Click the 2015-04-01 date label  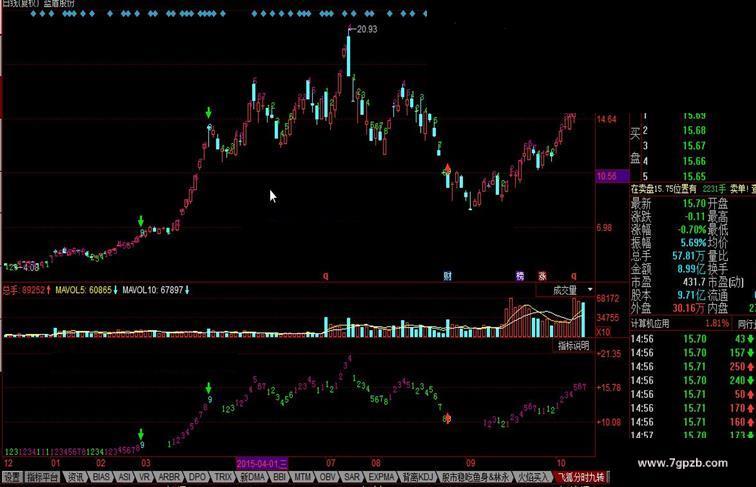pyautogui.click(x=262, y=463)
